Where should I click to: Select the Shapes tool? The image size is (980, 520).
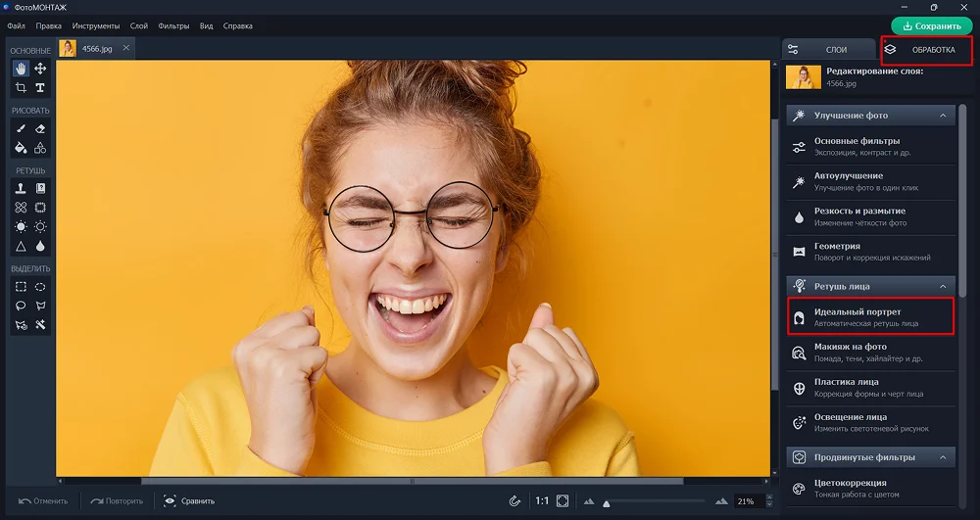click(x=40, y=148)
